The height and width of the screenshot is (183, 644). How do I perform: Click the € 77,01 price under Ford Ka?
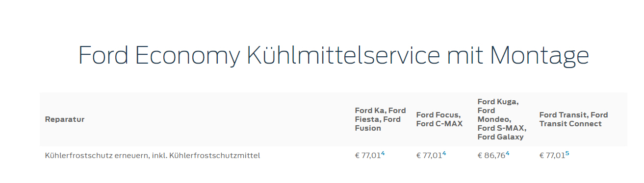[368, 156]
